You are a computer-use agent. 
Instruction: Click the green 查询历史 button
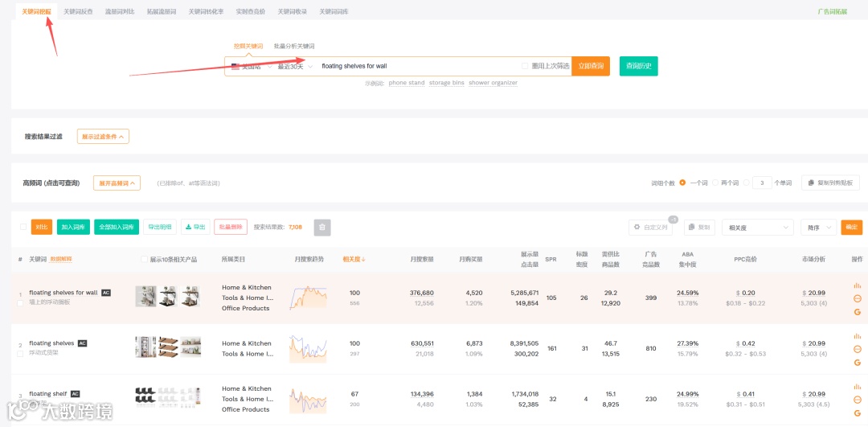pos(638,66)
